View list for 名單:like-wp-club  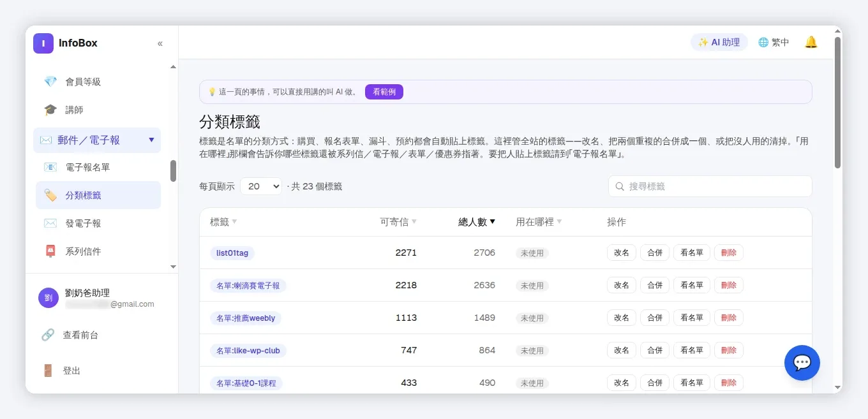692,350
